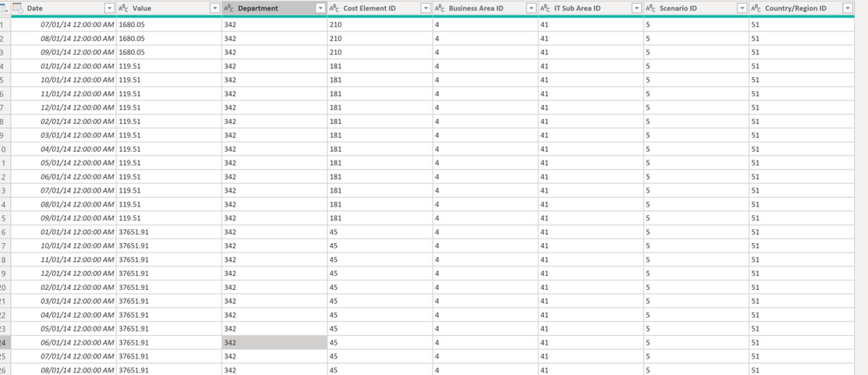Click the Department column's ABC type icon
This screenshot has height=375, width=868.
[x=229, y=9]
